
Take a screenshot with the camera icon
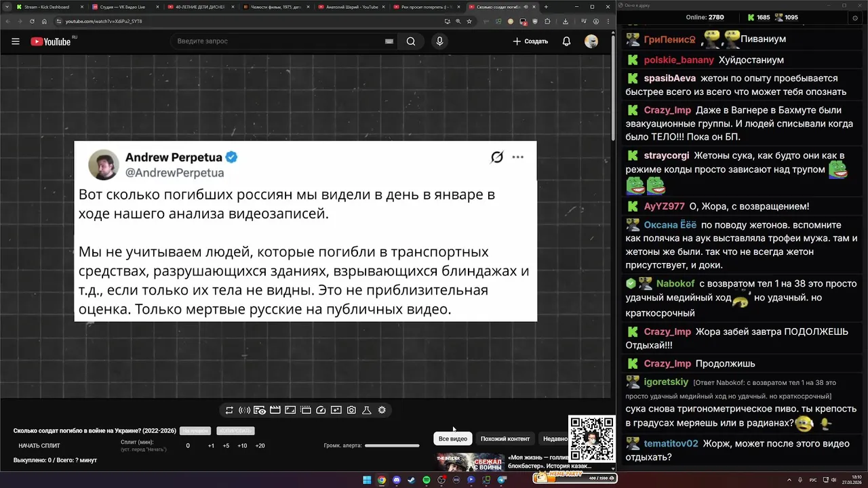[351, 410]
